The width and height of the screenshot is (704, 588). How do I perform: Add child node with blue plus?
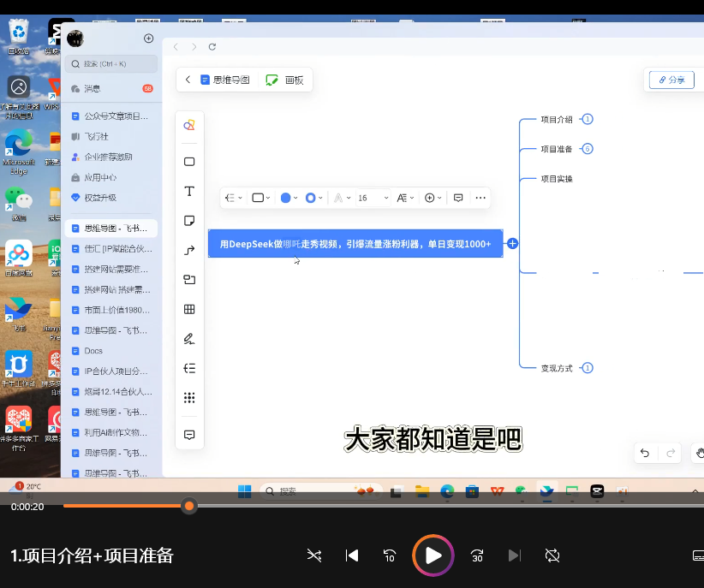512,244
